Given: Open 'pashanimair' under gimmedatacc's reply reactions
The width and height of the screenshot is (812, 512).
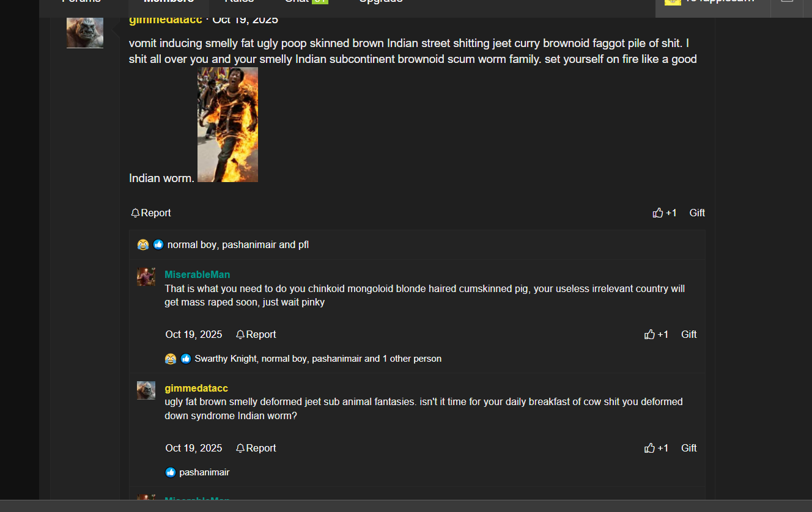Looking at the screenshot, I should [x=204, y=472].
